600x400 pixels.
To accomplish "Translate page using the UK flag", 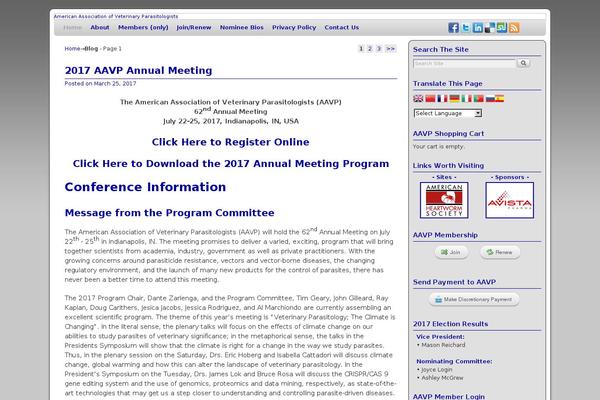I will [418, 98].
